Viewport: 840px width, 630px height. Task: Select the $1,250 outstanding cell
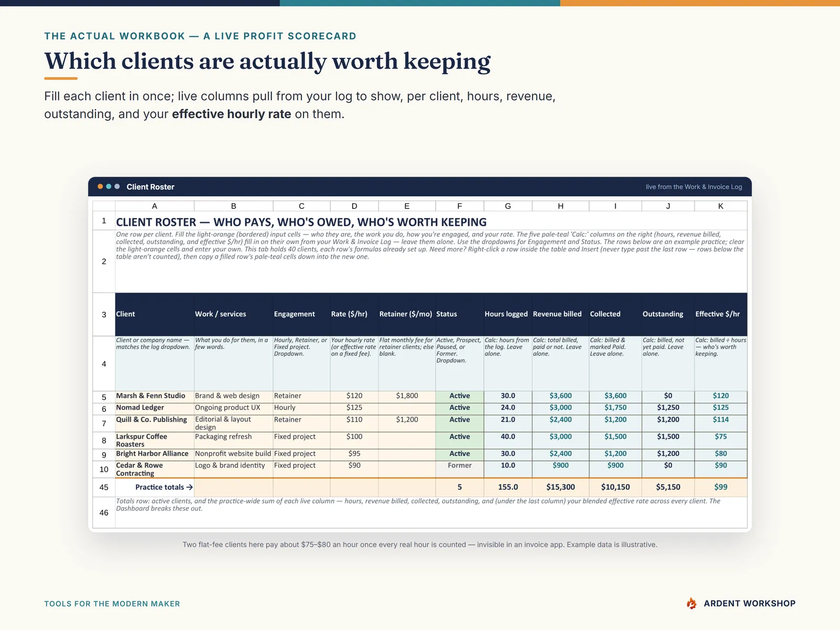coord(668,408)
